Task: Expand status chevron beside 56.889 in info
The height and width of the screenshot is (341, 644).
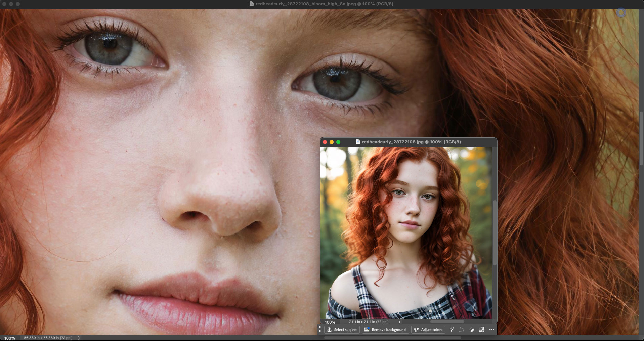Action: tap(79, 338)
